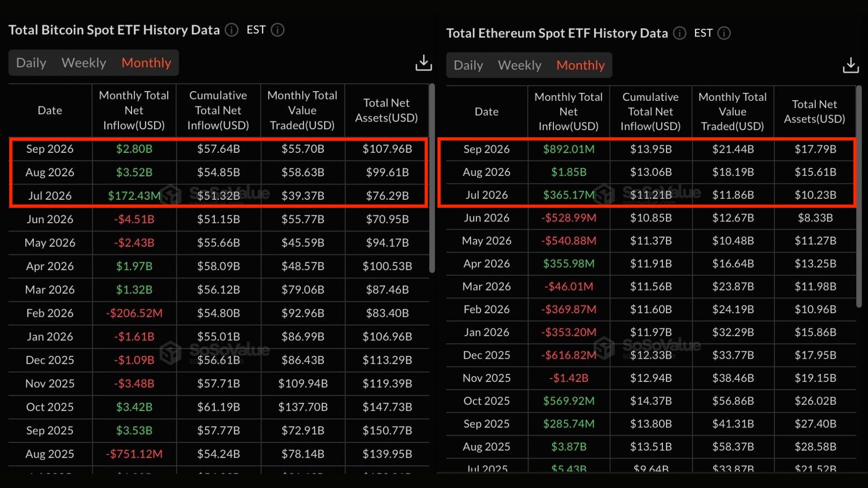868x488 pixels.
Task: Select Ethereum Monthly tab
Action: [x=580, y=65]
